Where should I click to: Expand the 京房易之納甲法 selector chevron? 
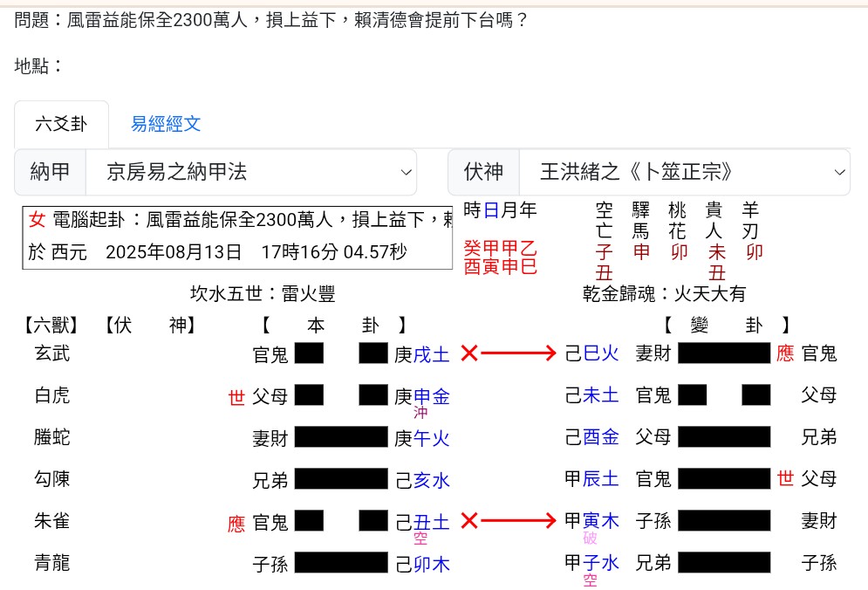coord(406,172)
